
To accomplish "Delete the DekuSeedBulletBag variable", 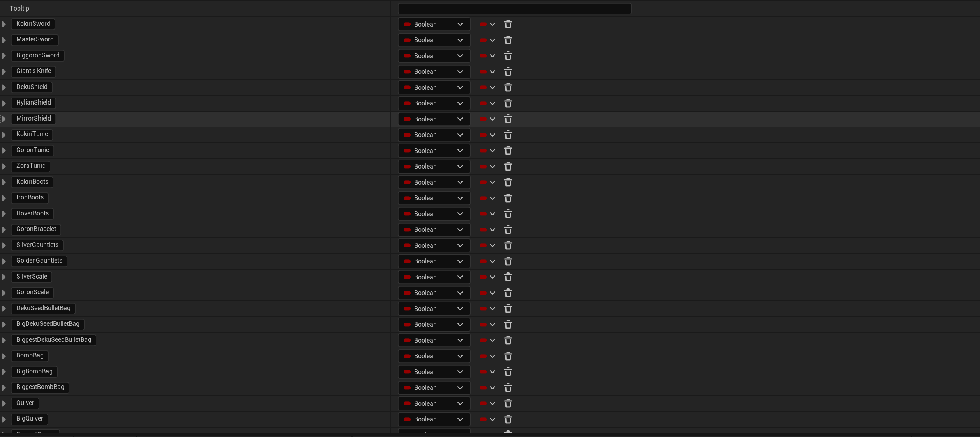I will pos(508,309).
